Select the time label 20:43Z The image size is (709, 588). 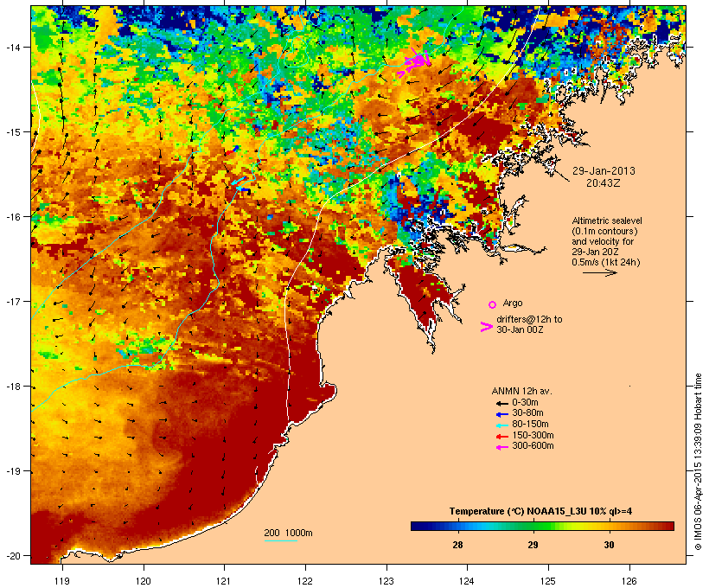604,183
